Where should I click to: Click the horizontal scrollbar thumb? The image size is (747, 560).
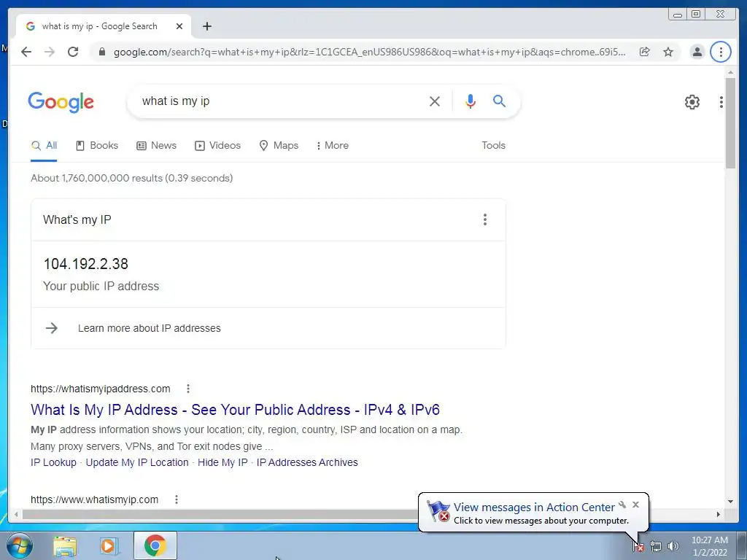[x=219, y=514]
